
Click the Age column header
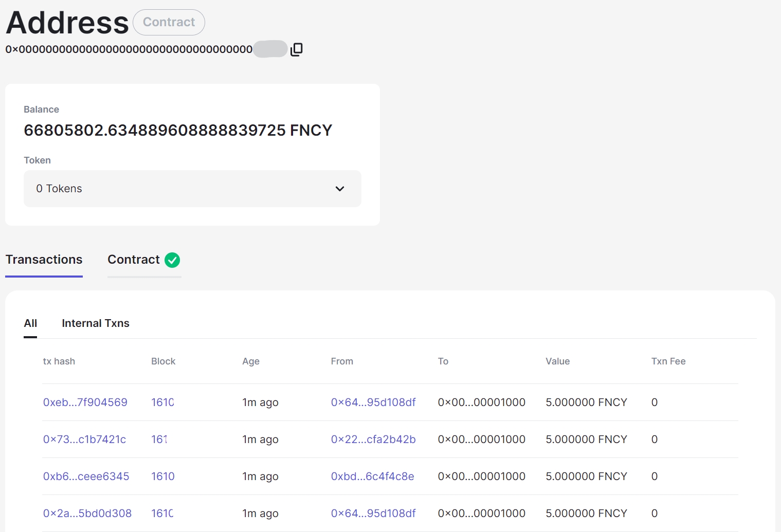251,361
